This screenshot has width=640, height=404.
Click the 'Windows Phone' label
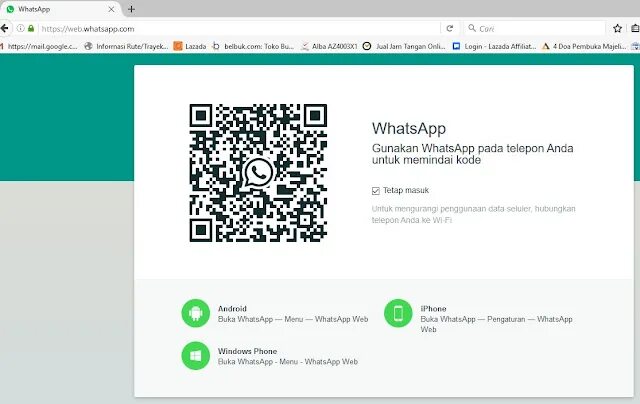(x=247, y=351)
